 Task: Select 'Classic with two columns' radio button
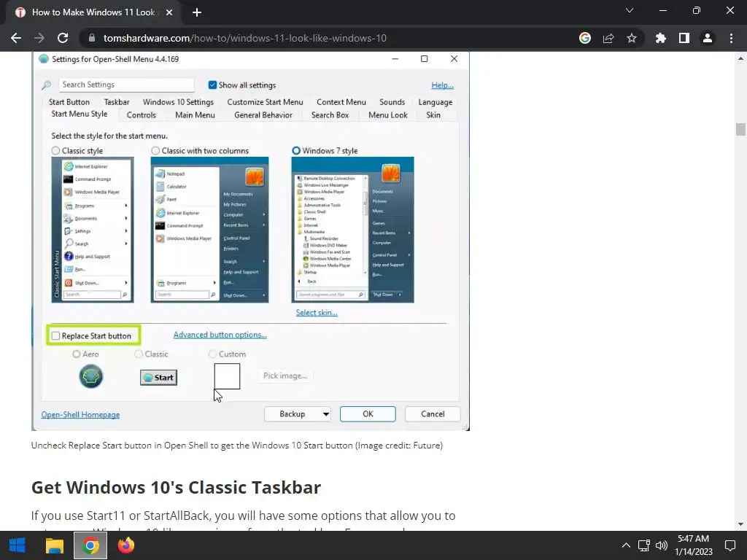pyautogui.click(x=155, y=150)
